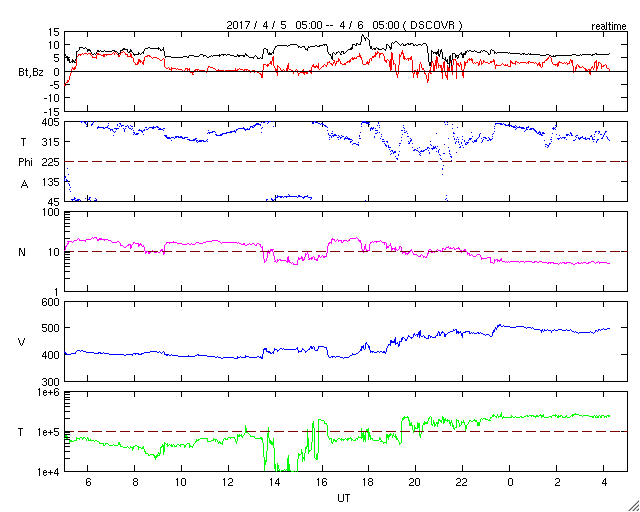Screen dimensions: 640x512
Task: Click the "135" tick on the Phi axis
Action: (51, 182)
